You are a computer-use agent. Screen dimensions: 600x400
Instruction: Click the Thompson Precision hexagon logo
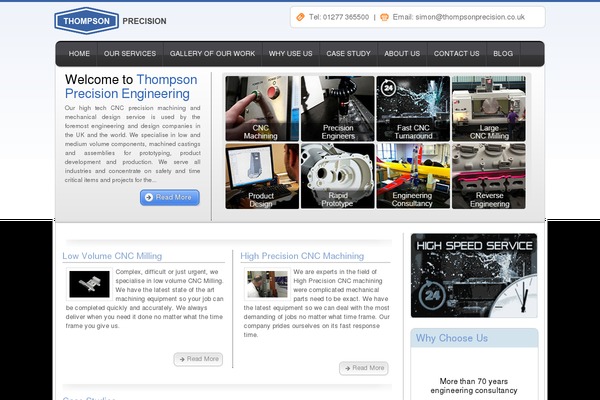[86, 21]
